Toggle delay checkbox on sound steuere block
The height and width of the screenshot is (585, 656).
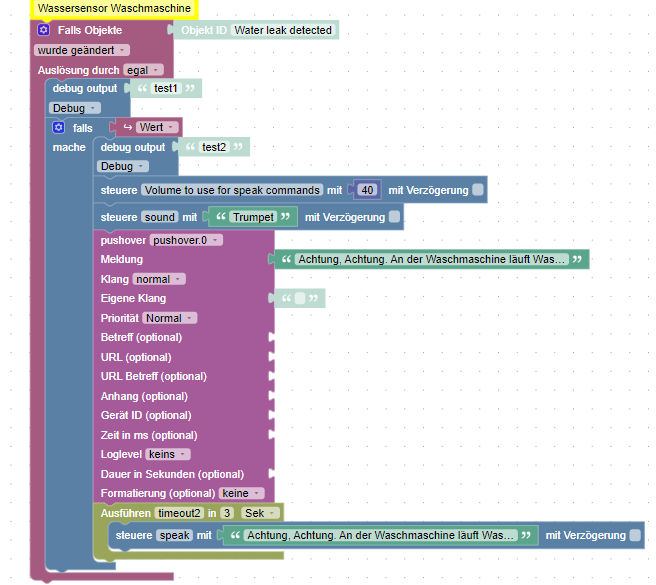[394, 217]
